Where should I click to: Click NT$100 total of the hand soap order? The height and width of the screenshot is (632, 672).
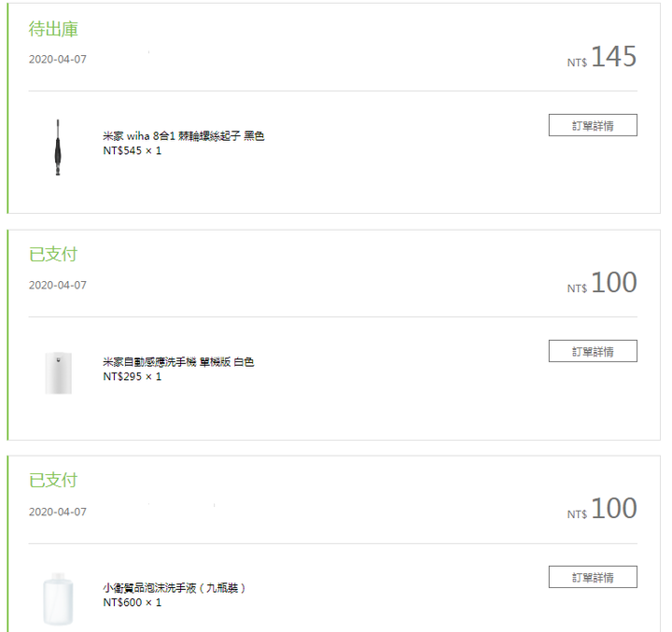click(x=602, y=510)
